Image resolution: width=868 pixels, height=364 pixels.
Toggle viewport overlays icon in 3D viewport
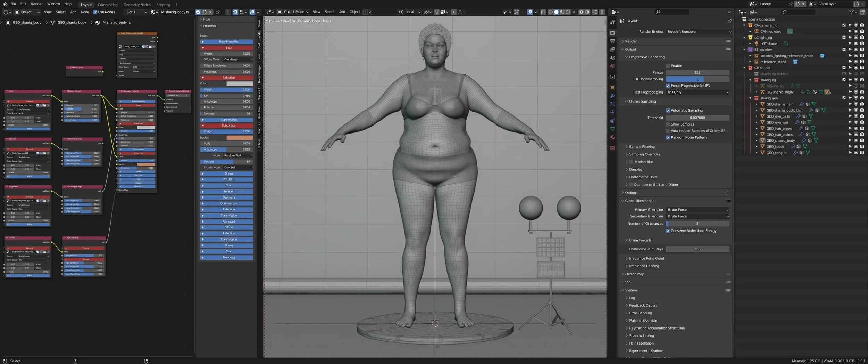pos(529,12)
